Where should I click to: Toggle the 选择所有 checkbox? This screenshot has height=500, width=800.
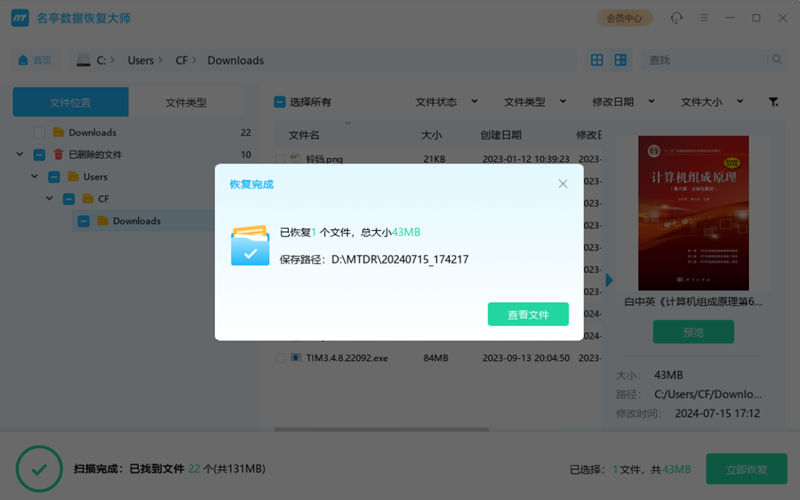click(280, 102)
